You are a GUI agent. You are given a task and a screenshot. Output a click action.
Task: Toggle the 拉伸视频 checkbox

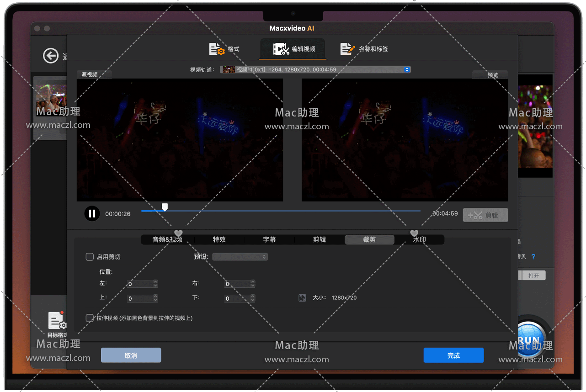[90, 318]
